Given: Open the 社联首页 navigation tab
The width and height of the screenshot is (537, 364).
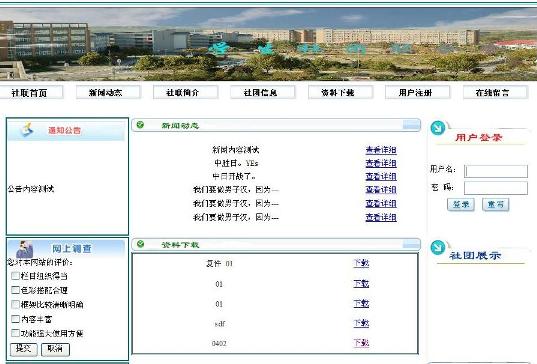Looking at the screenshot, I should coord(29,92).
